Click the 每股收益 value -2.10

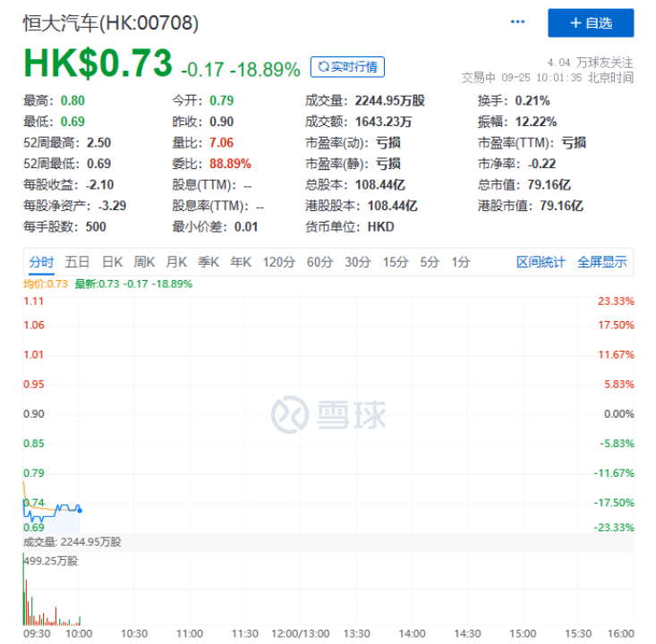(99, 184)
